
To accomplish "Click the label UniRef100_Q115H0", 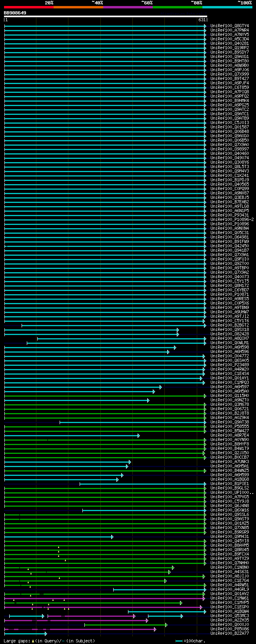I will (230, 396).
